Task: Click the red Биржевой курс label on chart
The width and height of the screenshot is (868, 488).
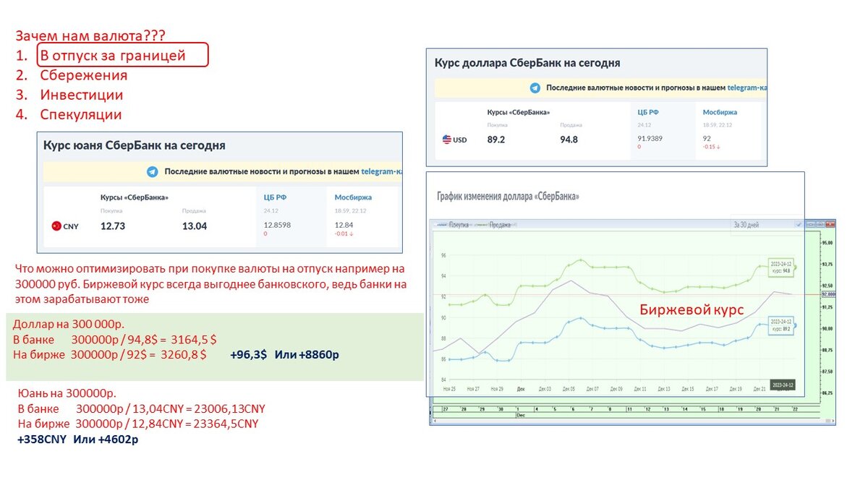Action: (692, 309)
